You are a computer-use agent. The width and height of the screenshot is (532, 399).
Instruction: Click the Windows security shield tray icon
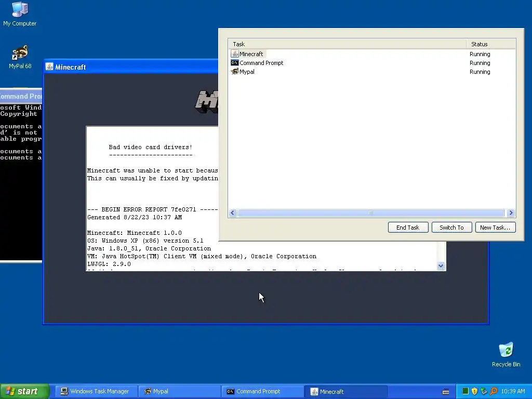(475, 391)
